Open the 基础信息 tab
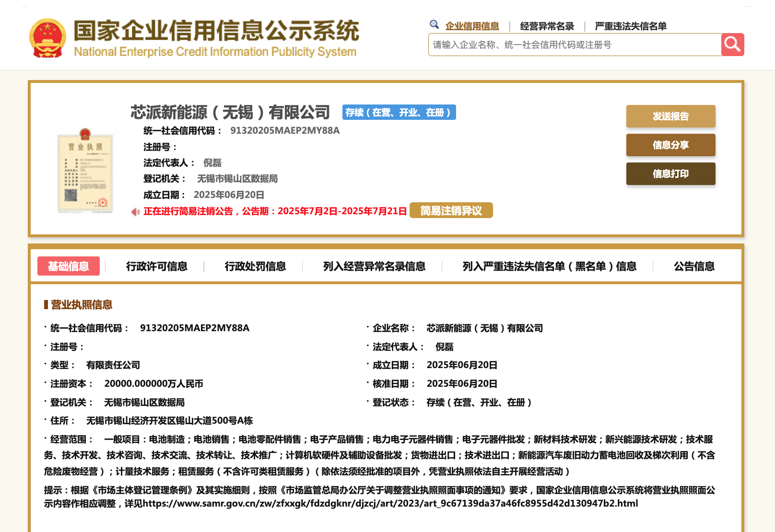The image size is (775, 532). 69,266
